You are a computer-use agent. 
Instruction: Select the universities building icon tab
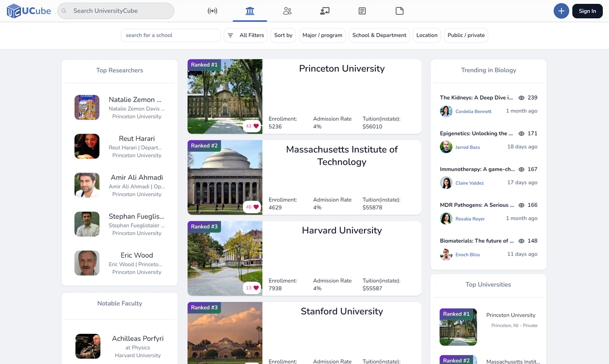pos(250,11)
